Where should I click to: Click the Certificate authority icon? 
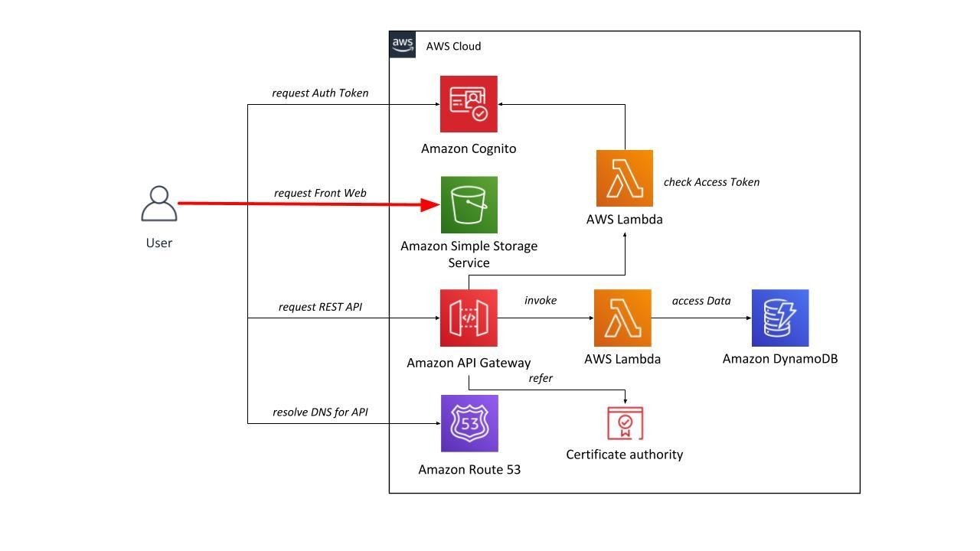(626, 423)
